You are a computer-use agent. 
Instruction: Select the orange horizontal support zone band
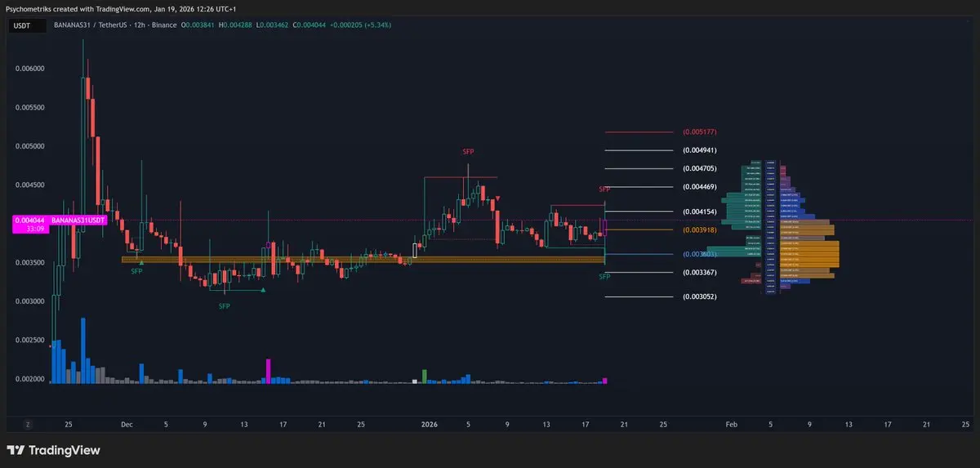point(363,260)
